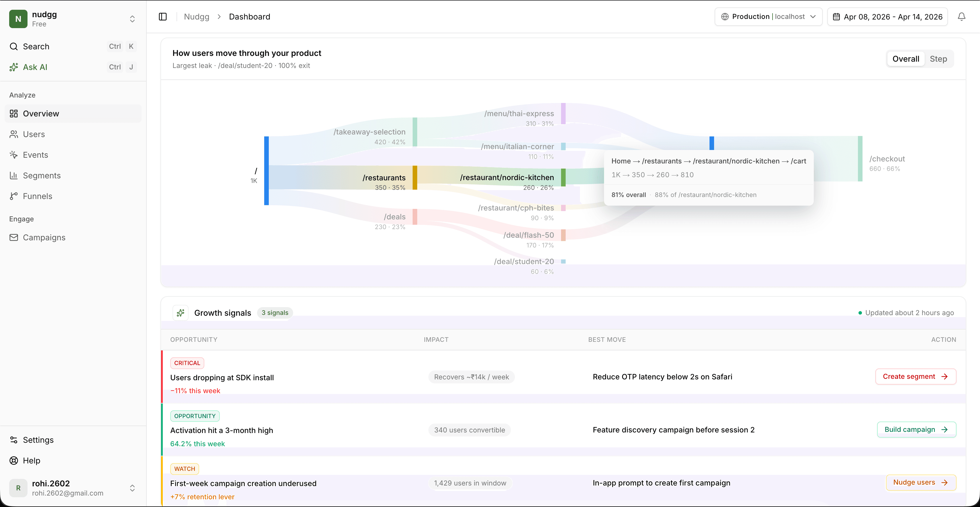980x507 pixels.
Task: Click the globe icon beside Production
Action: (725, 17)
